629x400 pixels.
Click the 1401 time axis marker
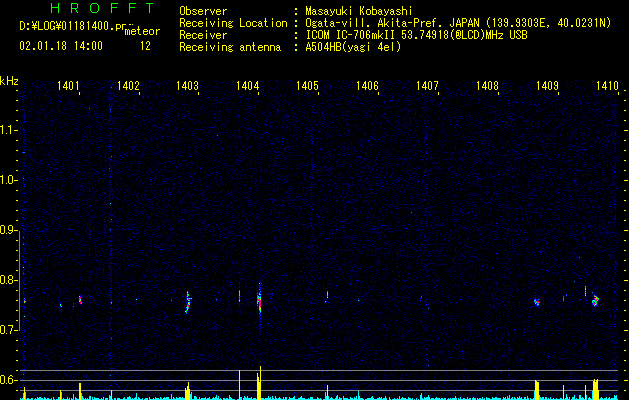tap(68, 85)
